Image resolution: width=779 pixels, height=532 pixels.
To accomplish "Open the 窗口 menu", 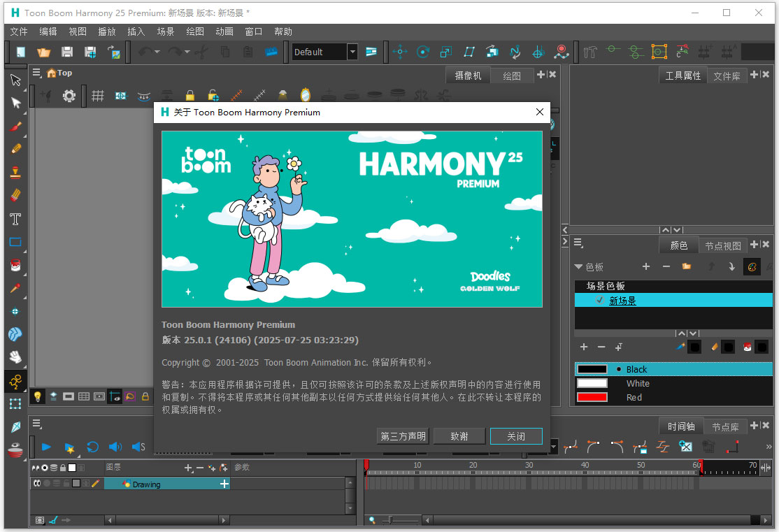I will click(x=253, y=31).
